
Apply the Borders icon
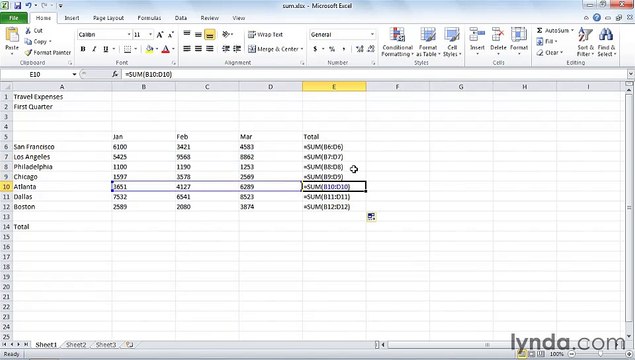coord(127,49)
